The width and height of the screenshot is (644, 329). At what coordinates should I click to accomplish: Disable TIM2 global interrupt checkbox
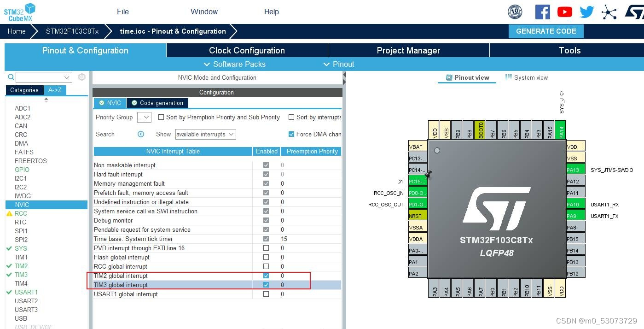pos(266,276)
